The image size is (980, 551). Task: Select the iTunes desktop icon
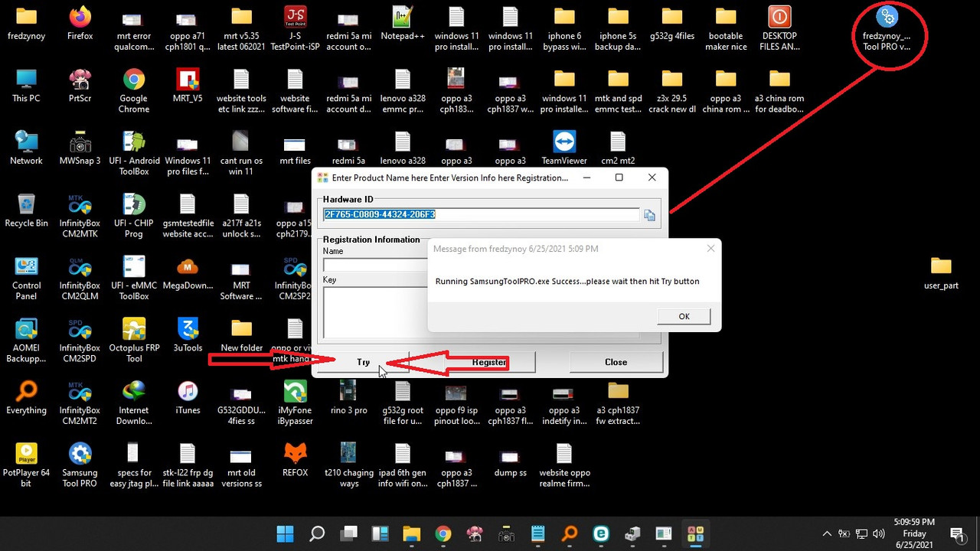(x=188, y=398)
